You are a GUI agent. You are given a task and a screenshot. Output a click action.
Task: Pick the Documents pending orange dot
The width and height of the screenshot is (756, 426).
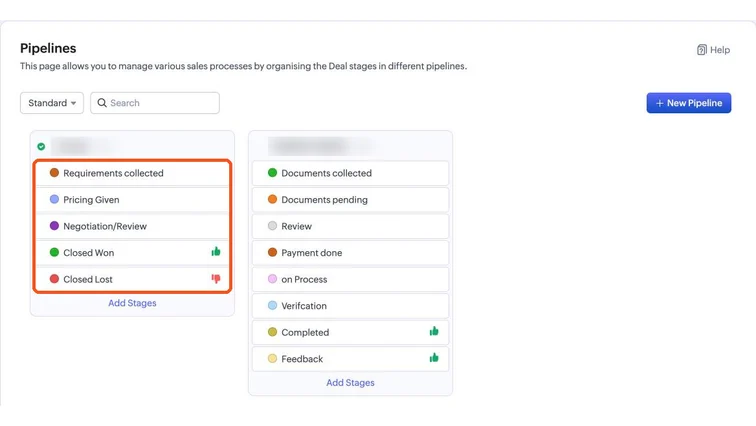272,199
